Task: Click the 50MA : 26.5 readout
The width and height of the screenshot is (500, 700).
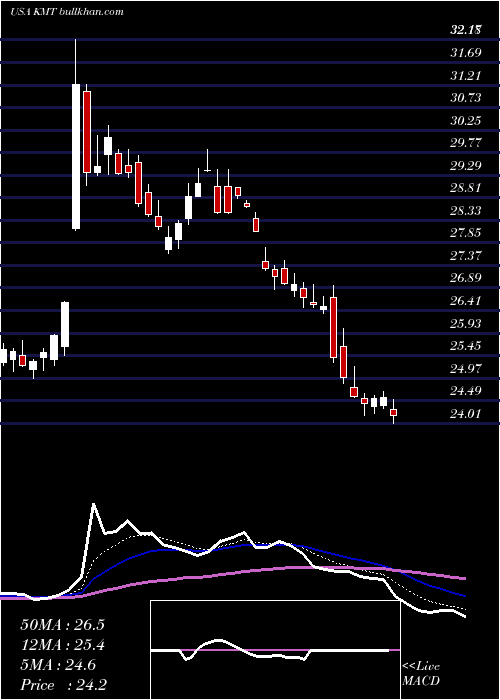Action: click(x=62, y=625)
